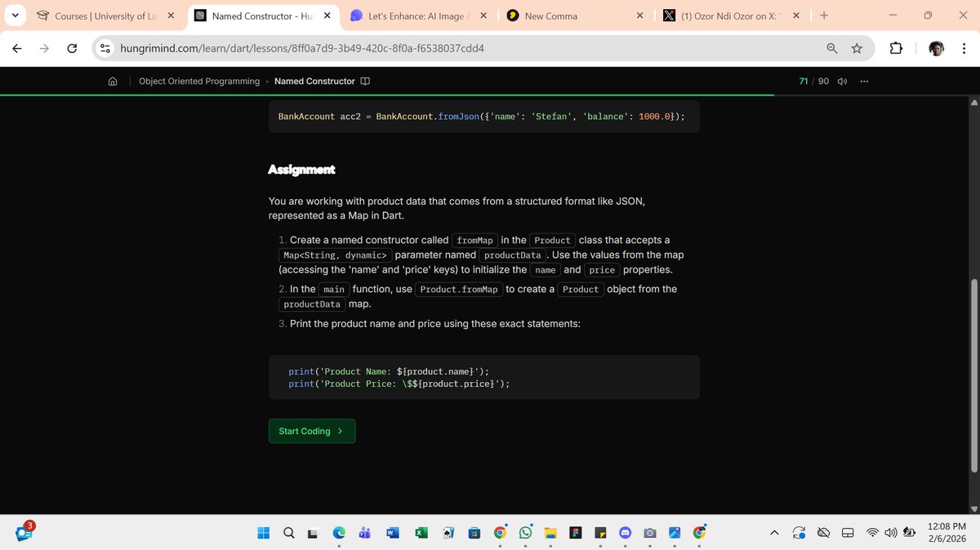Reload the page with the refresh icon
This screenshot has width=980, height=550.
click(72, 48)
